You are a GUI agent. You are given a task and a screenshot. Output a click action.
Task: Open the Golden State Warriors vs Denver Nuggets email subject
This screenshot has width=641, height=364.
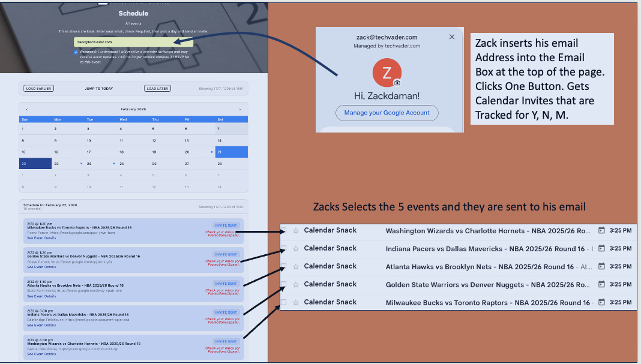(x=488, y=285)
